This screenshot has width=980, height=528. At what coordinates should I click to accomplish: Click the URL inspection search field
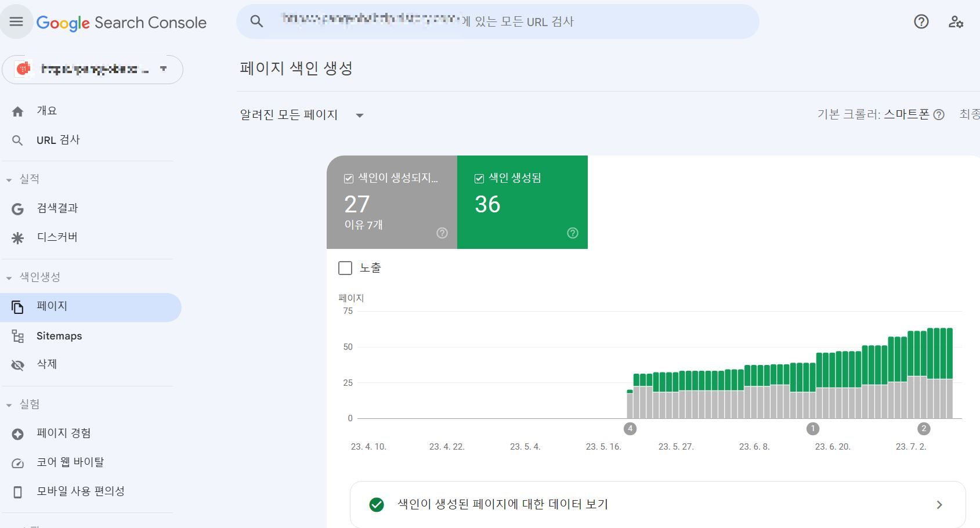[497, 21]
